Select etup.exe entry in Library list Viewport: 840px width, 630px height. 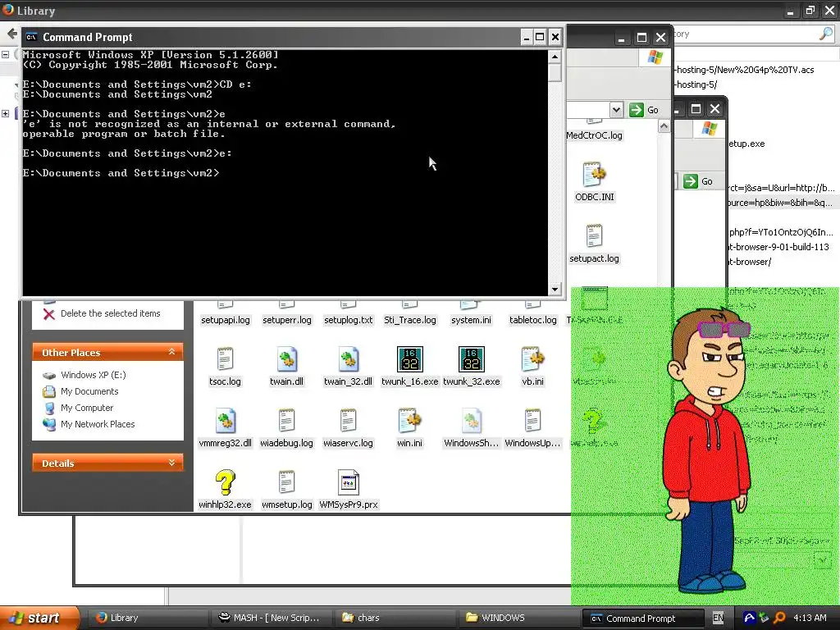pyautogui.click(x=746, y=144)
